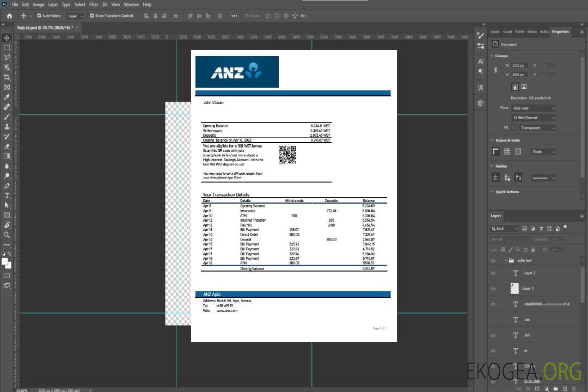
Task: Select the Rectangular Marquee tool
Action: coord(7,48)
